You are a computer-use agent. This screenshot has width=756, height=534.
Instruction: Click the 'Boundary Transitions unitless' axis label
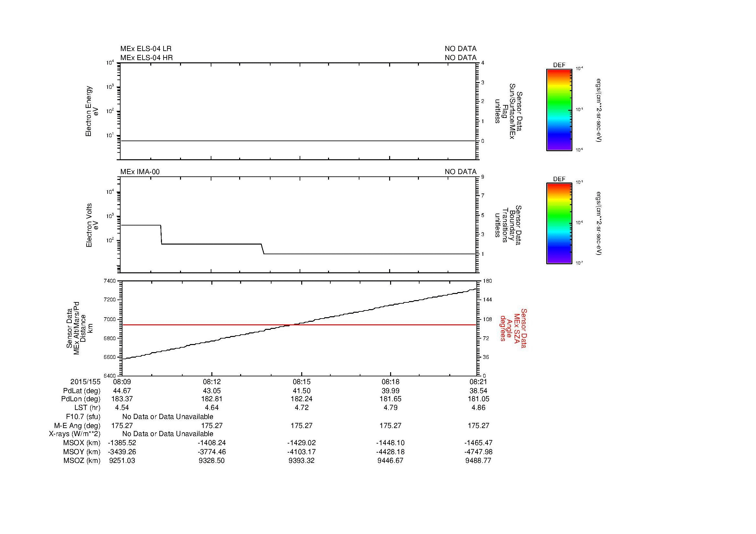pos(508,225)
